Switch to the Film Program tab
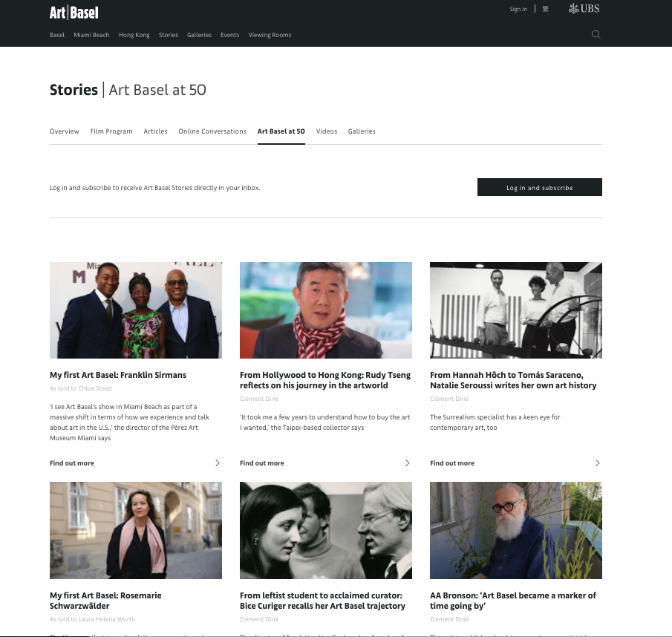 pyautogui.click(x=111, y=131)
